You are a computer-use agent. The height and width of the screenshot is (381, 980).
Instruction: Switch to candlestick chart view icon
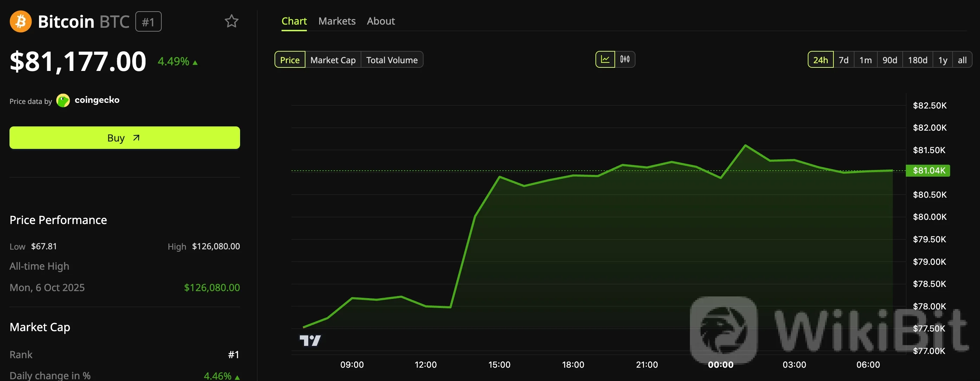(x=625, y=59)
